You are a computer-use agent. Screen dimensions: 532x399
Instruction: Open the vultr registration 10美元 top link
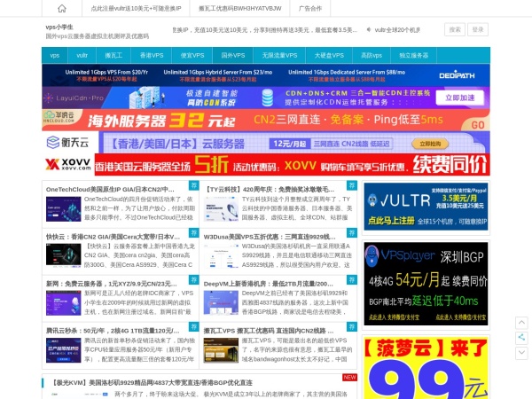click(136, 8)
